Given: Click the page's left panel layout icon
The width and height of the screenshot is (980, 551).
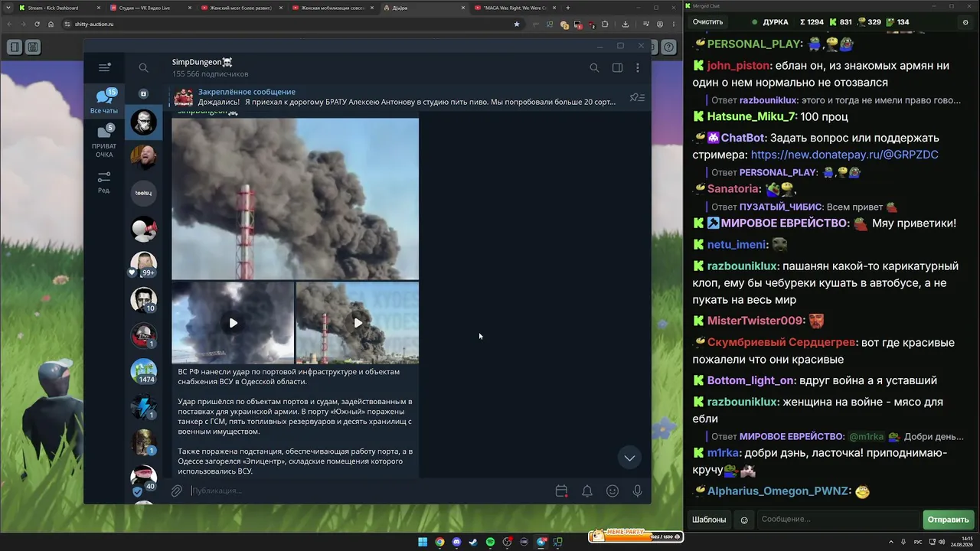Looking at the screenshot, I should [x=15, y=47].
